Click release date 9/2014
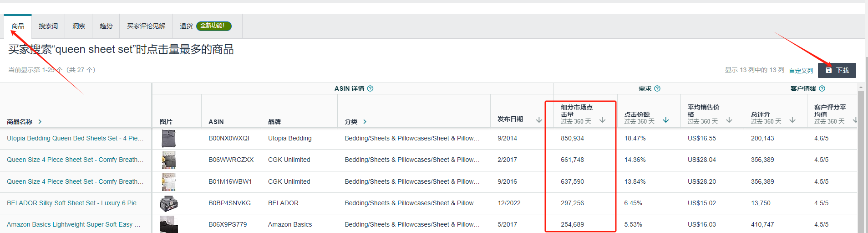The height and width of the screenshot is (233, 868). [x=507, y=138]
